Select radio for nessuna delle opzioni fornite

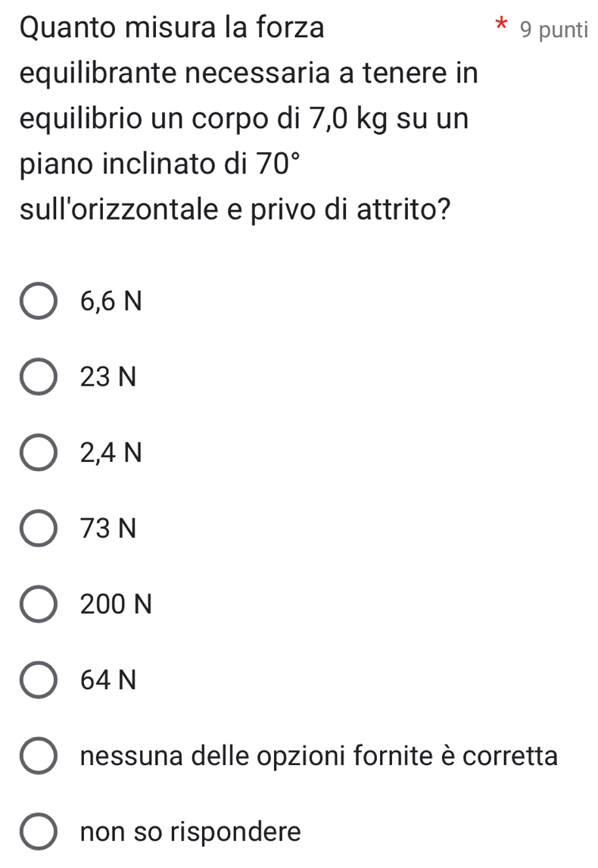click(38, 756)
